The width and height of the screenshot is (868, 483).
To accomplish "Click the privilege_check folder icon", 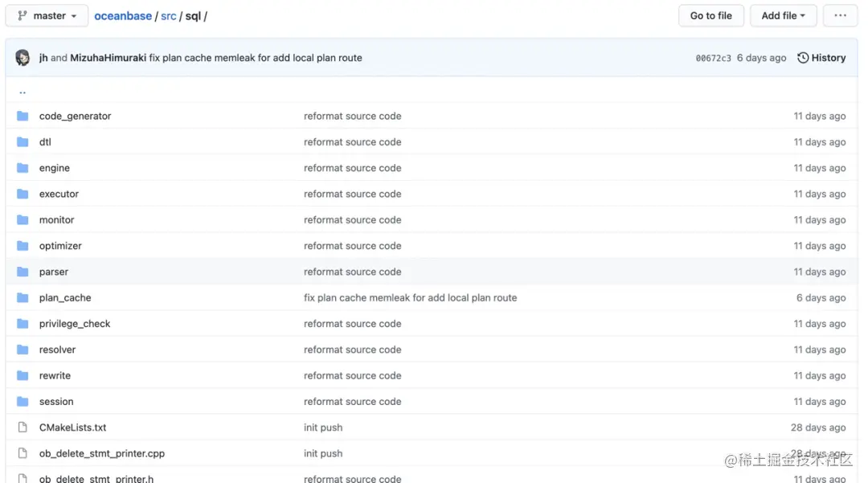I will pyautogui.click(x=23, y=324).
